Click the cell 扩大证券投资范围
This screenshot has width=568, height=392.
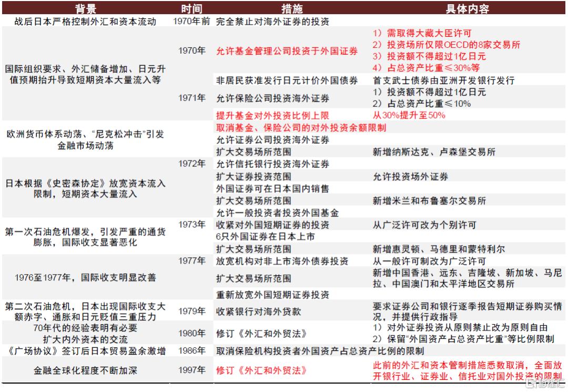[x=253, y=176]
